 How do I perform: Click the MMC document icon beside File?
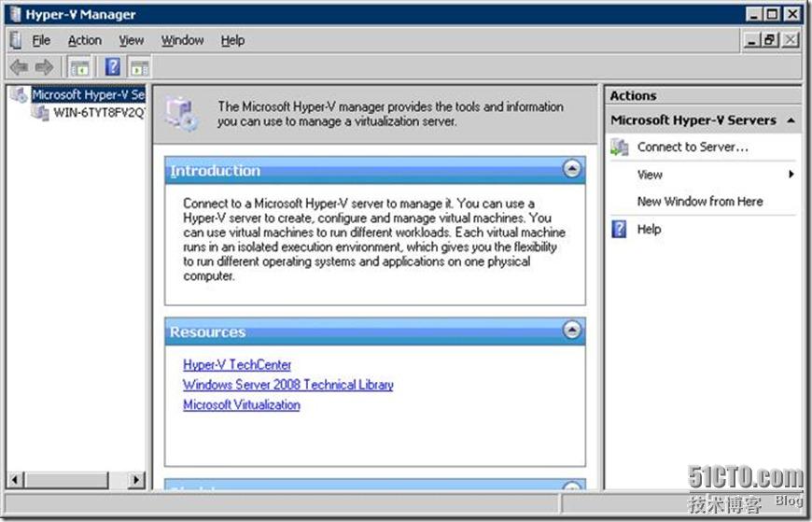click(16, 40)
